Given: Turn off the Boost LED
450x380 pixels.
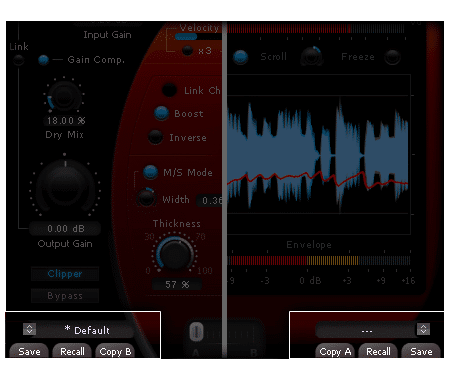Looking at the screenshot, I should click(x=161, y=113).
